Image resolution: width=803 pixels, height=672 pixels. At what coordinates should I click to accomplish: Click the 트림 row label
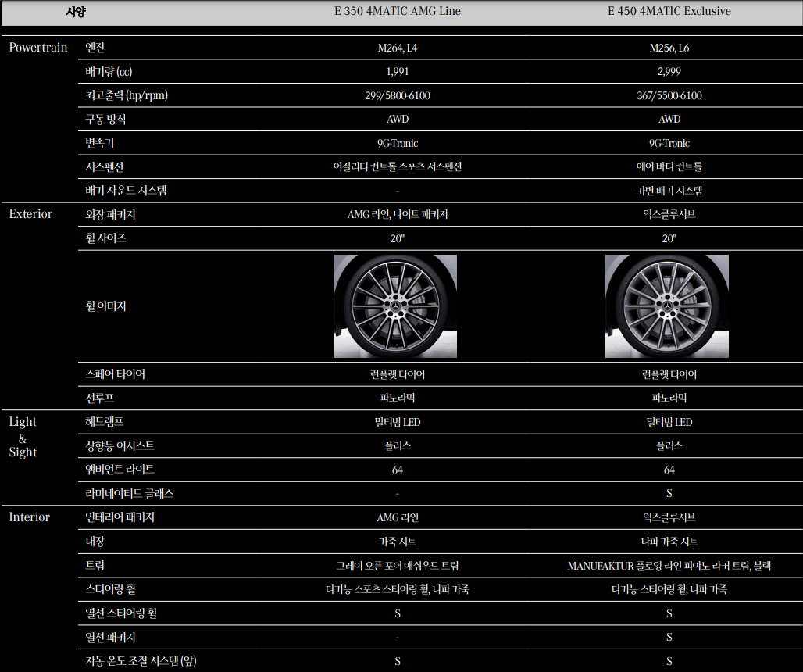[x=95, y=566]
